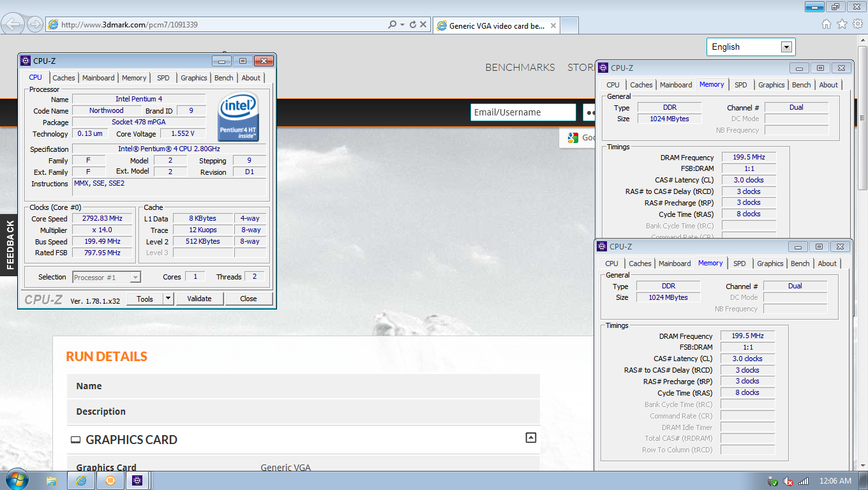Refresh the 3dmark page
This screenshot has height=490, width=868.
tap(413, 25)
